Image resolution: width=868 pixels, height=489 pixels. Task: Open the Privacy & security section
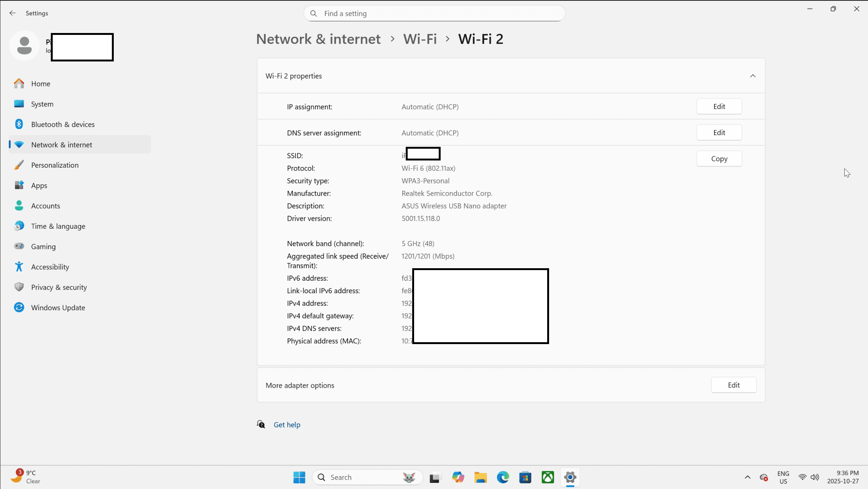(x=59, y=287)
